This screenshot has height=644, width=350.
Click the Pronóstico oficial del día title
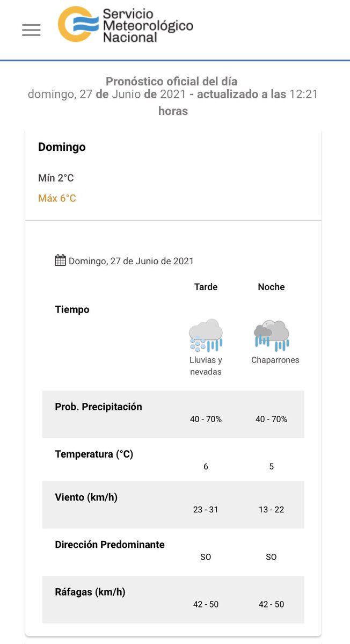pyautogui.click(x=171, y=82)
